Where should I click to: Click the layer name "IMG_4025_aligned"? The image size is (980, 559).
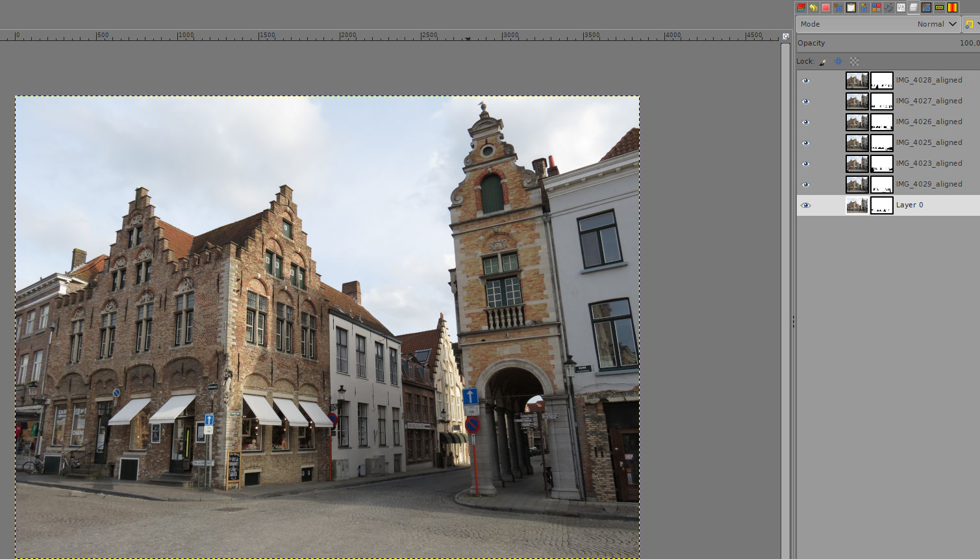pyautogui.click(x=929, y=143)
